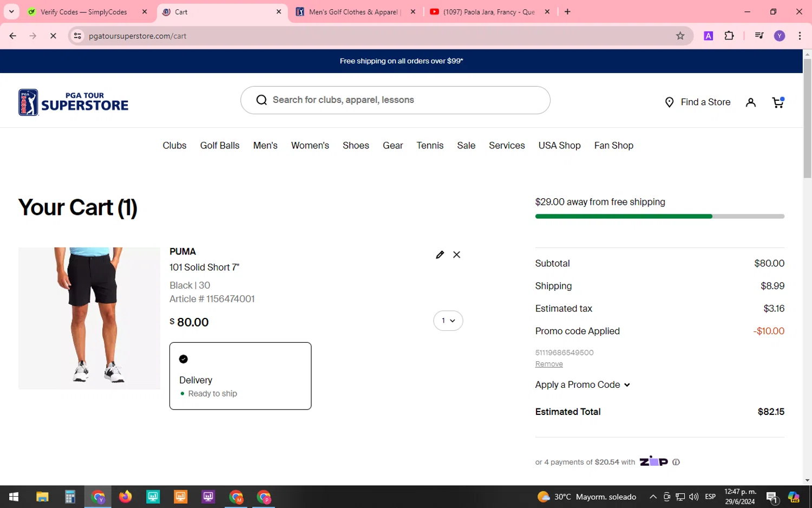This screenshot has height=508, width=812.
Task: Click the search for clubs input field
Action: 395,100
